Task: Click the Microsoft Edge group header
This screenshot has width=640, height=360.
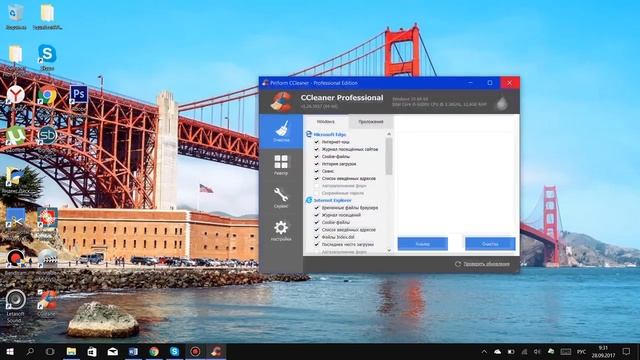Action: [x=326, y=134]
